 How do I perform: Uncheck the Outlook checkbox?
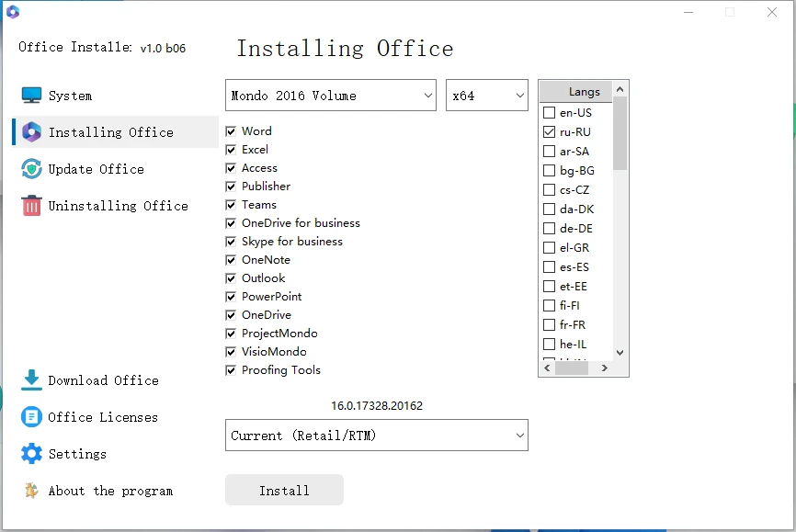(231, 278)
